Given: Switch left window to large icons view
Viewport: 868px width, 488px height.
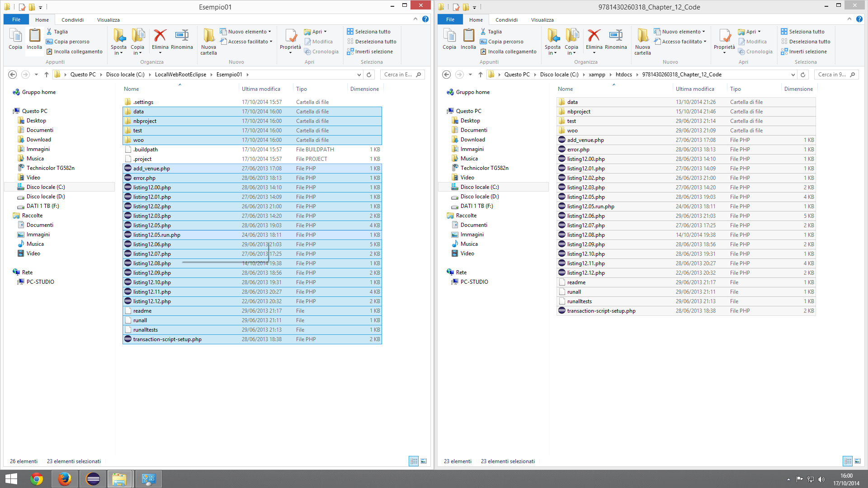Looking at the screenshot, I should click(x=424, y=461).
